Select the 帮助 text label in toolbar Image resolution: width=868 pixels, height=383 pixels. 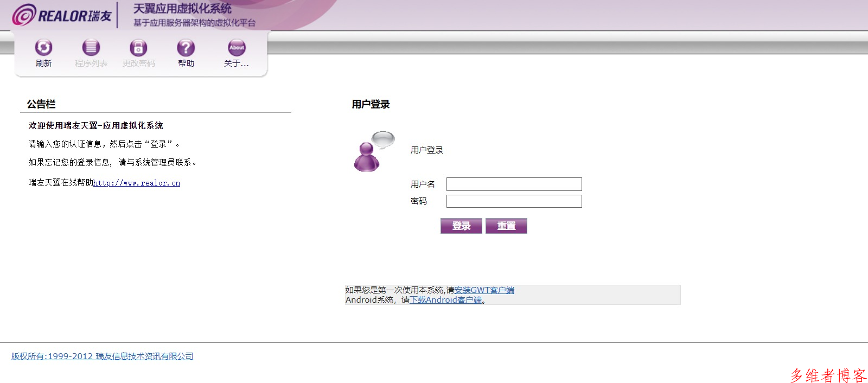[x=186, y=63]
